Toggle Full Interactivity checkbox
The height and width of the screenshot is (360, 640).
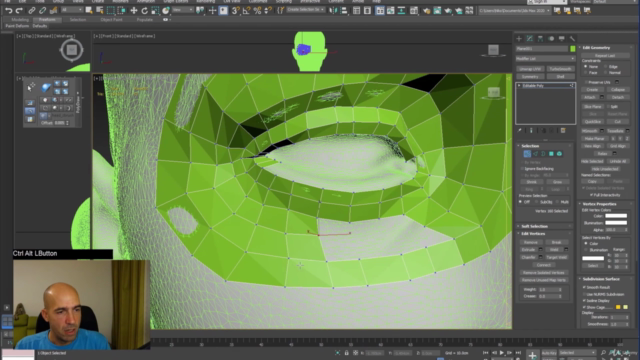point(591,195)
